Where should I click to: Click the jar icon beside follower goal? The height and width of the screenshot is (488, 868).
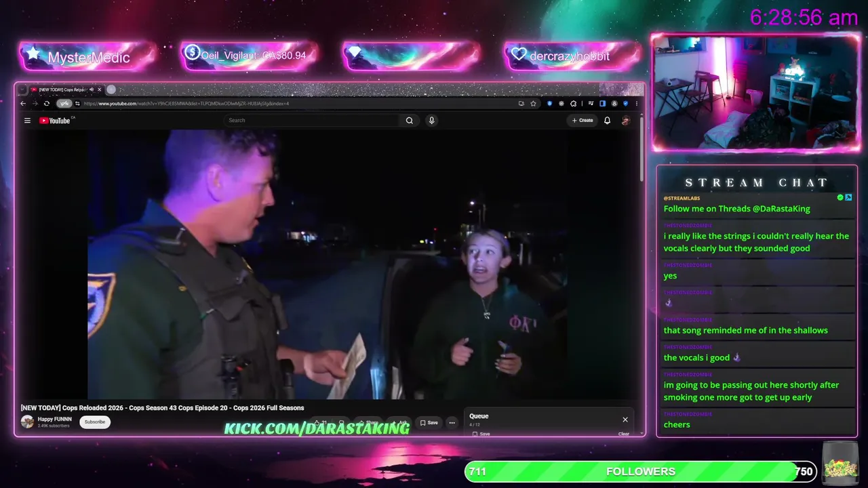(840, 463)
